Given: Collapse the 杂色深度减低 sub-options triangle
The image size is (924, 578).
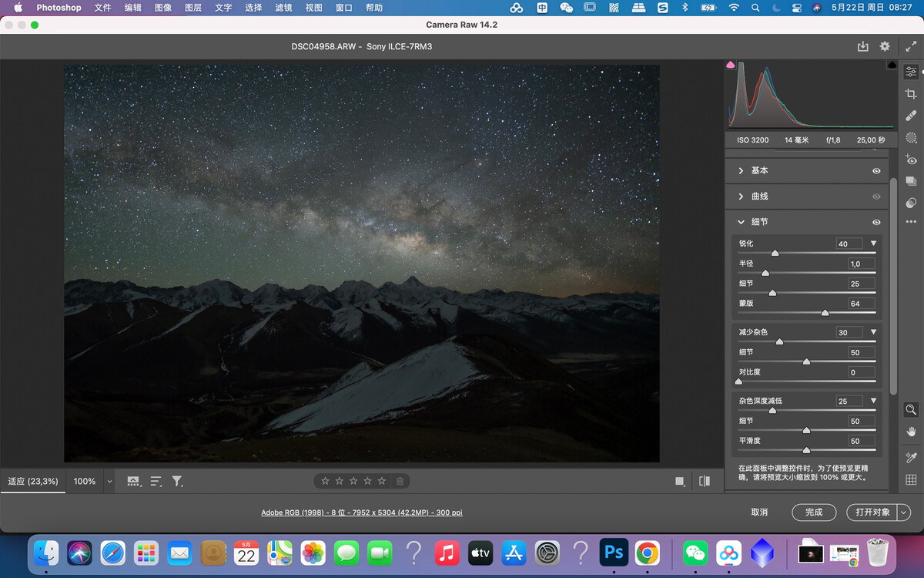Looking at the screenshot, I should point(873,401).
